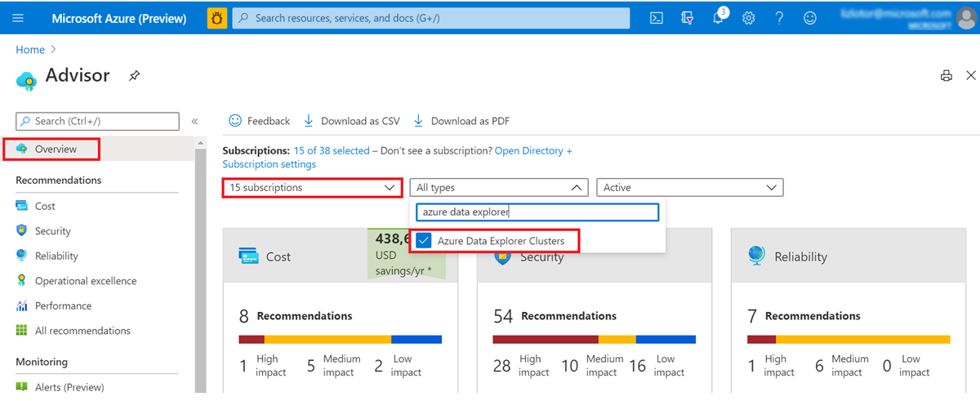Image resolution: width=980 pixels, height=401 pixels.
Task: Open the Active status dropdown
Action: tap(689, 188)
